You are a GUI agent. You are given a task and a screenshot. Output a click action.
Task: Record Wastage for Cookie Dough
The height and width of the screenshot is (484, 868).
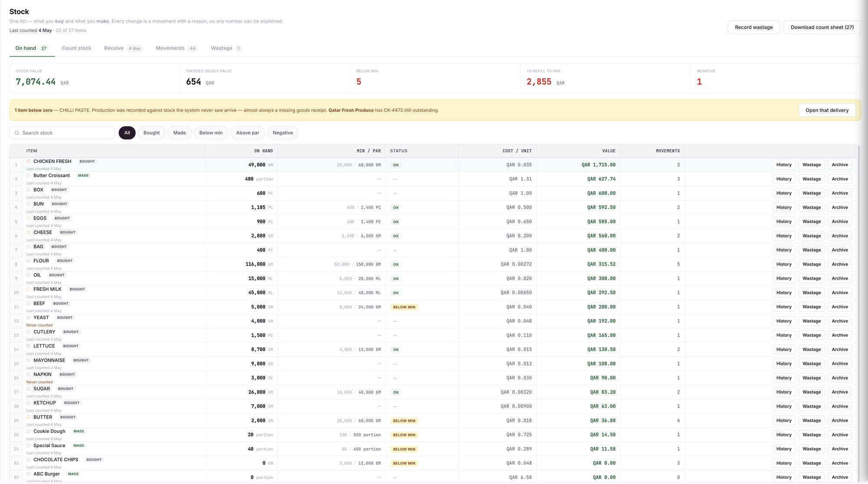point(812,435)
